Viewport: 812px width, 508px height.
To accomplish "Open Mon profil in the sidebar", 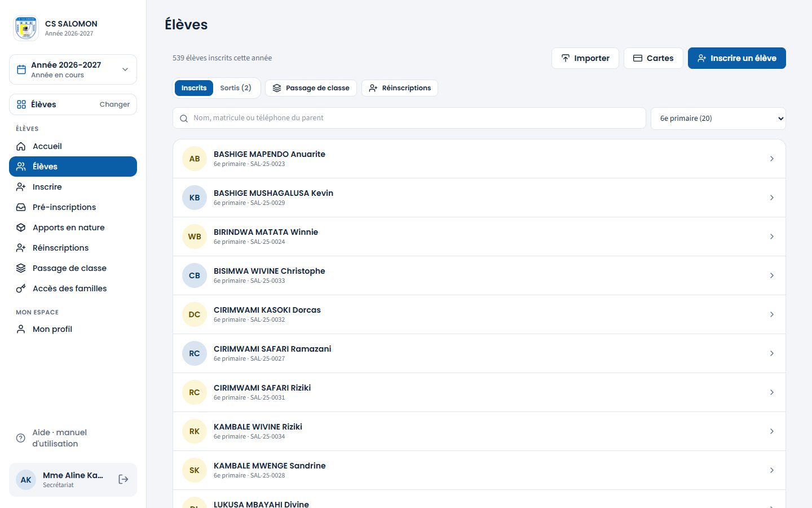I will (x=73, y=329).
